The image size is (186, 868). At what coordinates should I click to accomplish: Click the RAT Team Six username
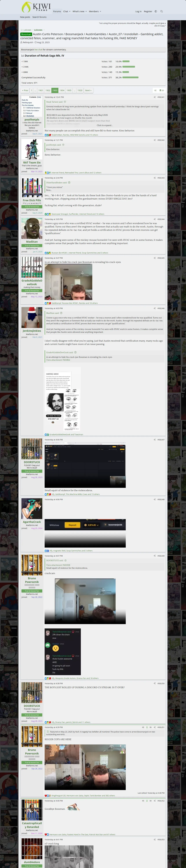tap(32, 162)
